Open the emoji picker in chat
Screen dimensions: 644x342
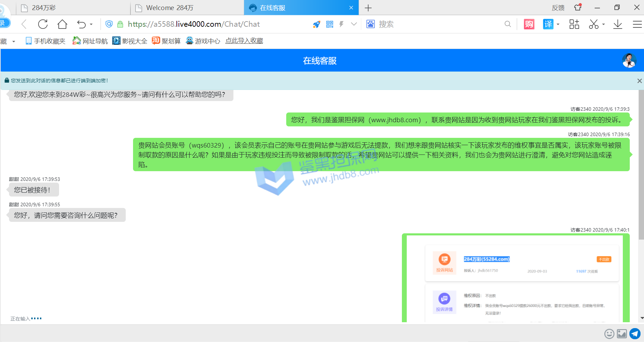609,334
